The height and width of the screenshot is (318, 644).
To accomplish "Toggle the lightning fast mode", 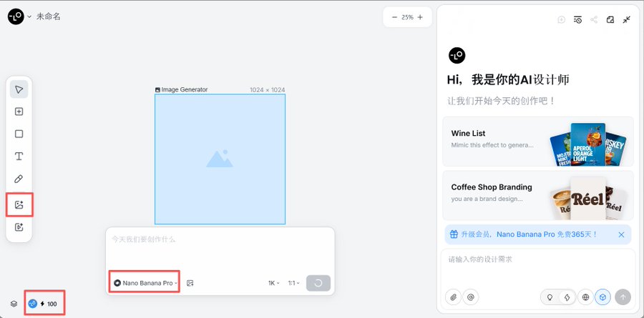I will click(567, 297).
